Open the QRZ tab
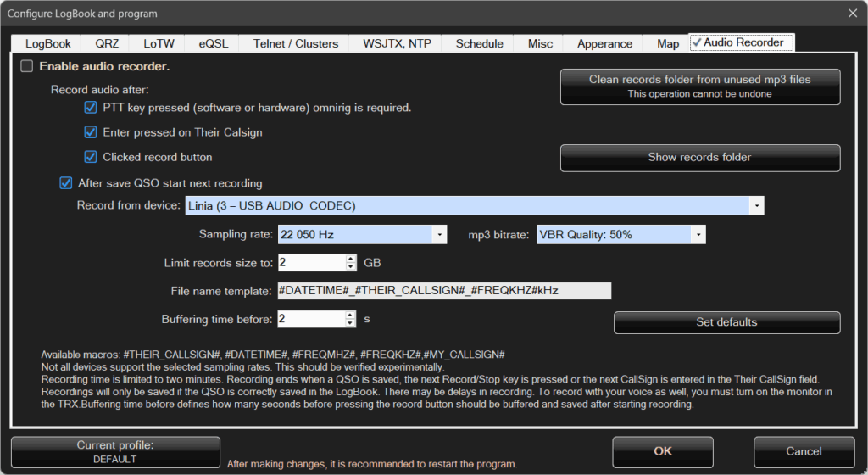Viewport: 868px width, 475px height. coord(107,43)
